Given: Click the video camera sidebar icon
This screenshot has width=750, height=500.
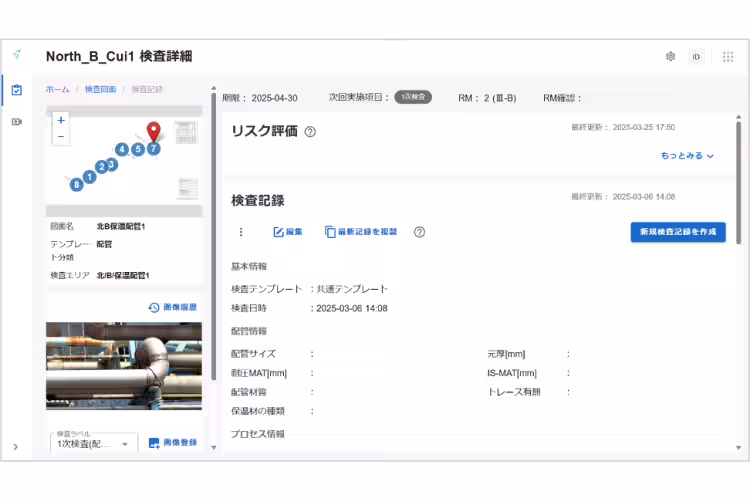Looking at the screenshot, I should click(x=17, y=121).
